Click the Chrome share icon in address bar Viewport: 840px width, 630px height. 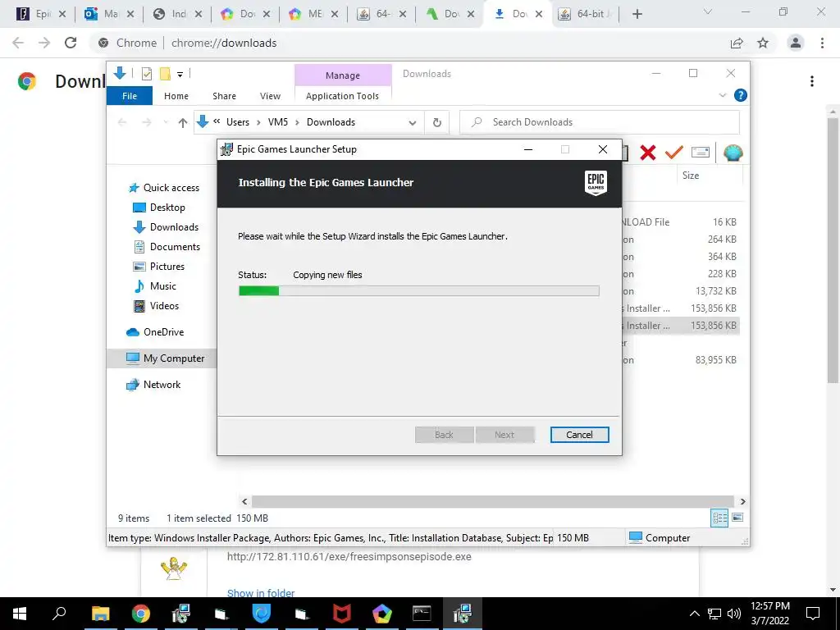(737, 43)
